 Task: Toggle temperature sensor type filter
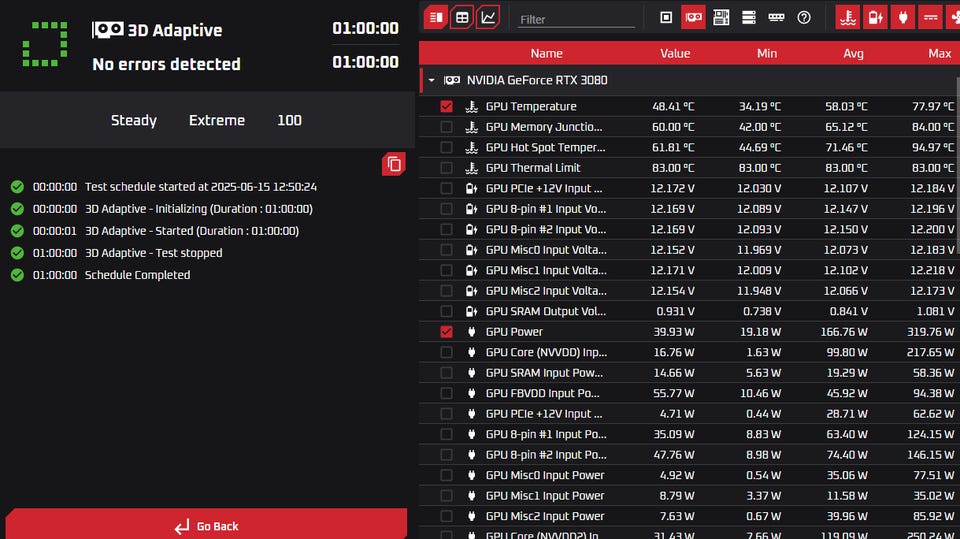tap(848, 17)
